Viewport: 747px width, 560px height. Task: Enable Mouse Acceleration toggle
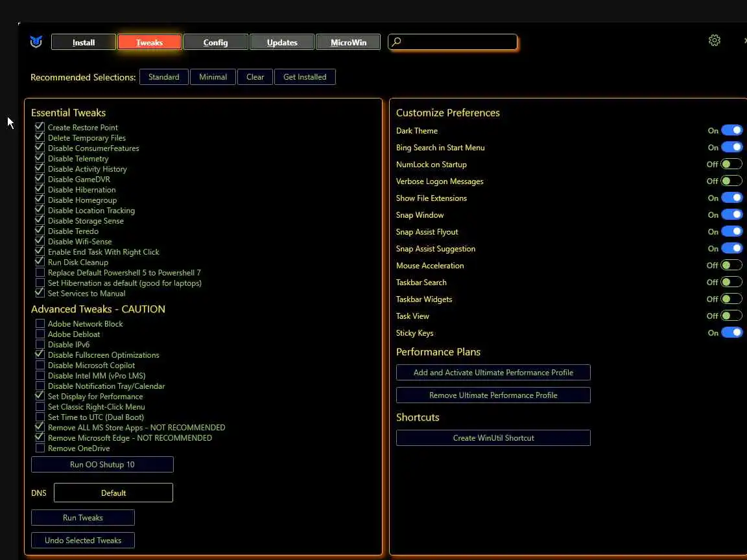[731, 266]
